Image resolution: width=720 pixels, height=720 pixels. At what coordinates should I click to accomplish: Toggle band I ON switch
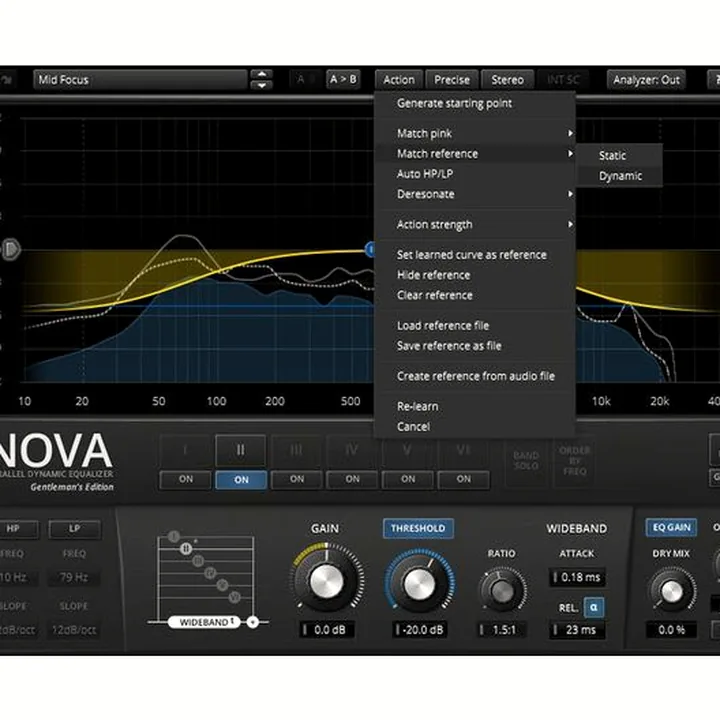tap(186, 479)
